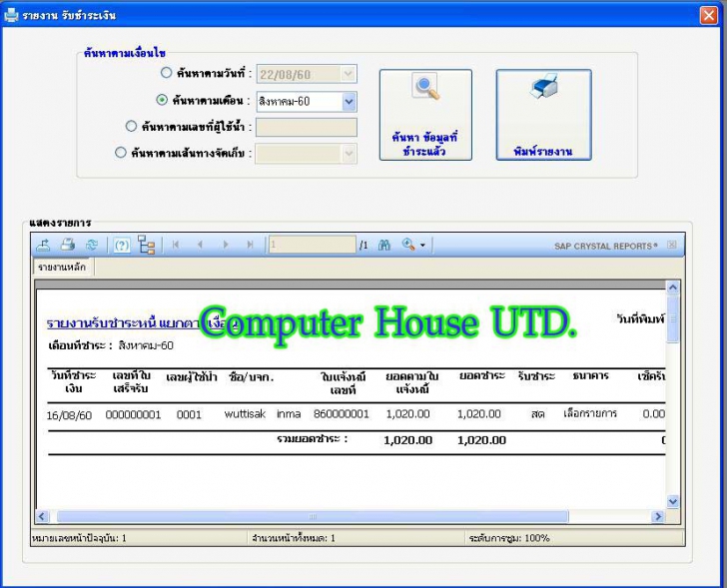Click the water user number input field

[x=307, y=128]
